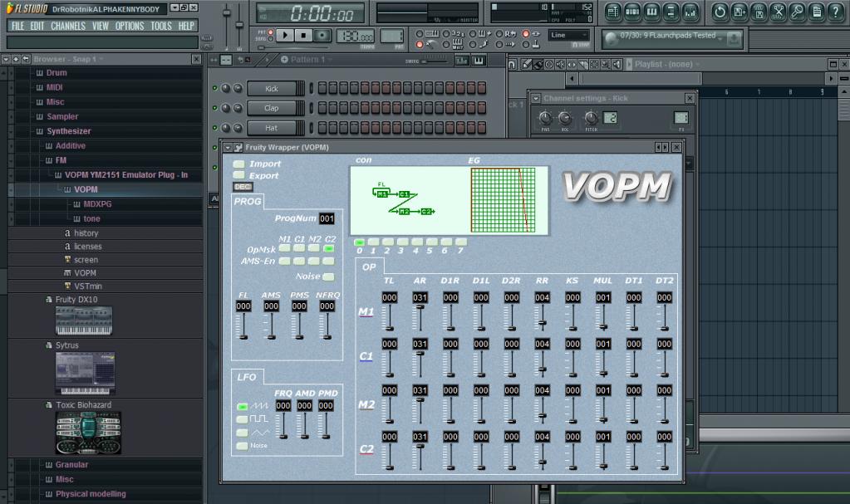The width and height of the screenshot is (850, 504).
Task: Open the Line snap dropdown
Action: (569, 36)
